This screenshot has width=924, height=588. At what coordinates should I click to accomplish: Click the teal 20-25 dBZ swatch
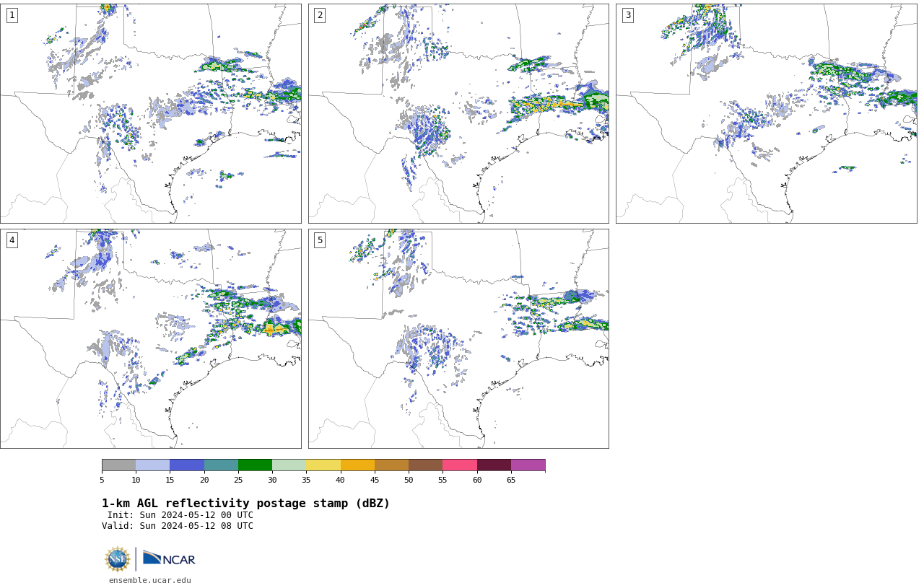[221, 465]
